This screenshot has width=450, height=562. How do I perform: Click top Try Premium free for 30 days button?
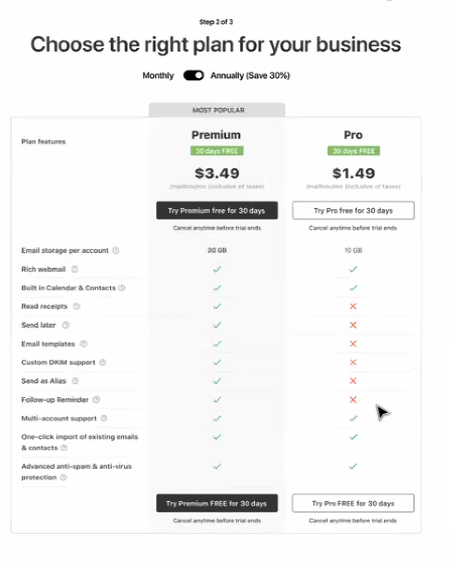[217, 210]
